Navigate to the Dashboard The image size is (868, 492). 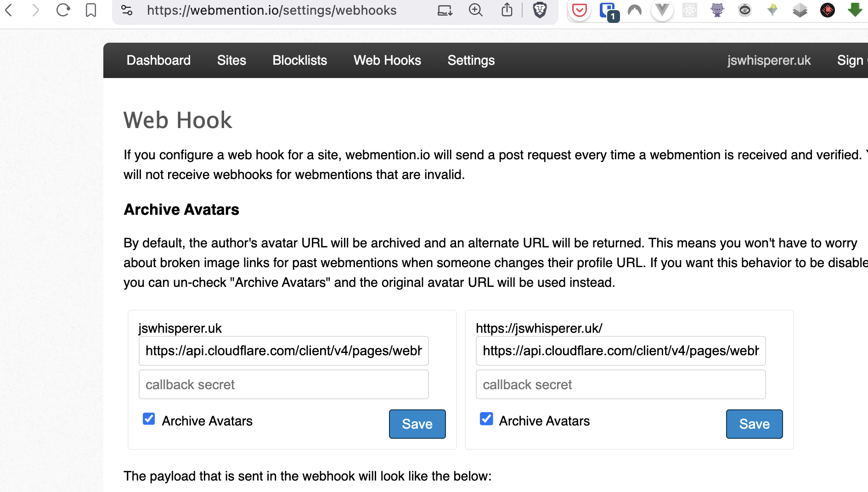point(158,60)
